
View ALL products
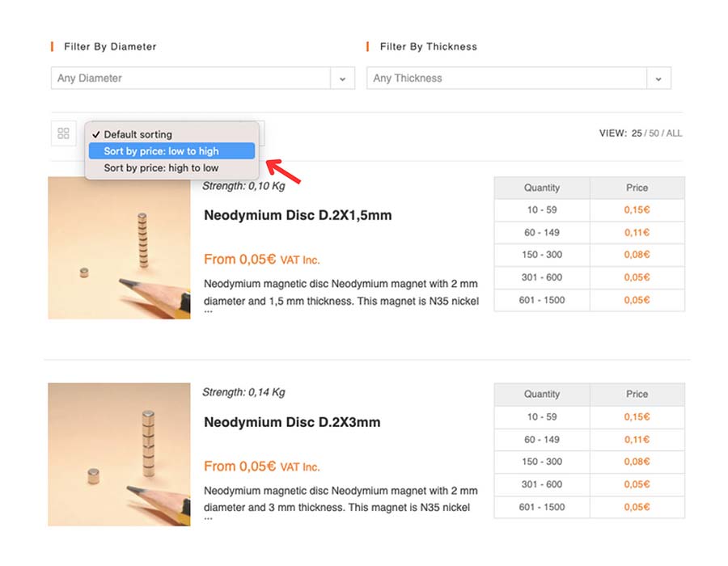[x=674, y=133]
